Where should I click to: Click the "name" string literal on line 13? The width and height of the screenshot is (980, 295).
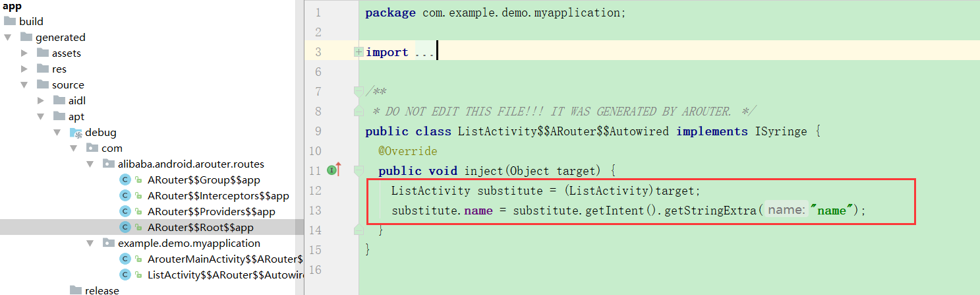point(832,211)
